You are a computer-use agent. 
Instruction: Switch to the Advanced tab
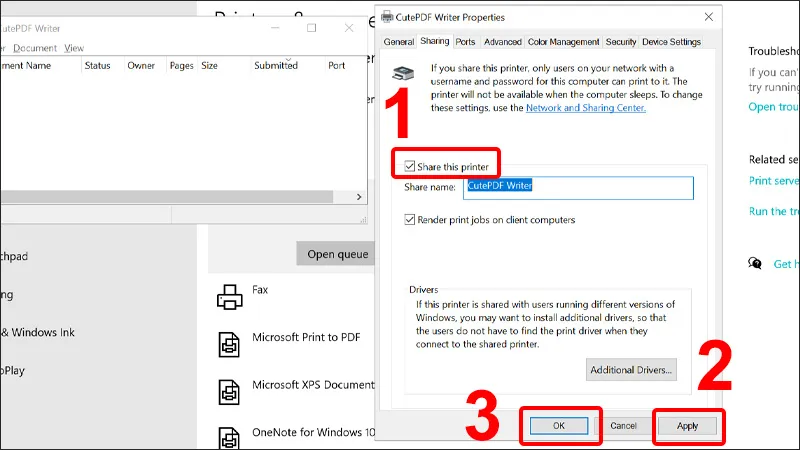(x=502, y=42)
